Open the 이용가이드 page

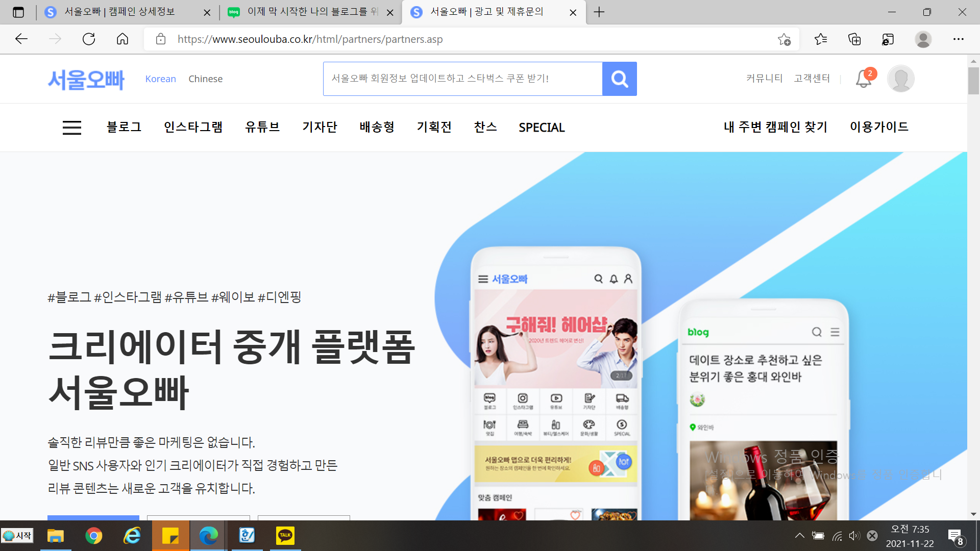pyautogui.click(x=879, y=127)
